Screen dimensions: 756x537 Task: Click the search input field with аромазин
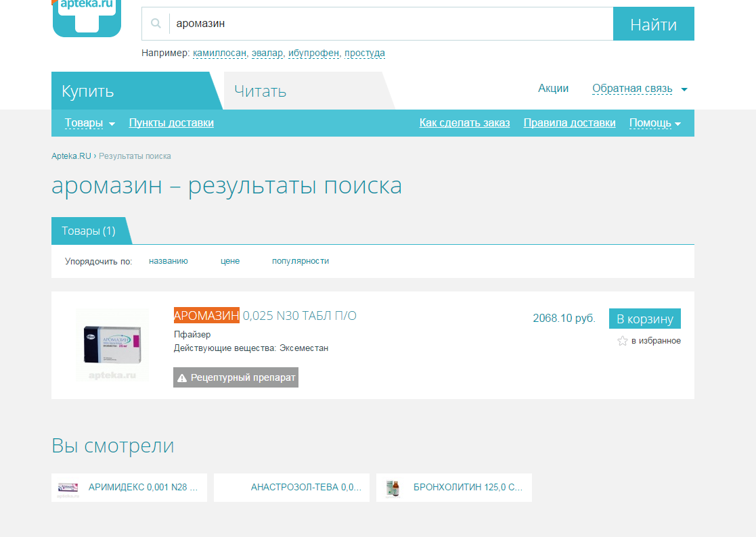[377, 24]
